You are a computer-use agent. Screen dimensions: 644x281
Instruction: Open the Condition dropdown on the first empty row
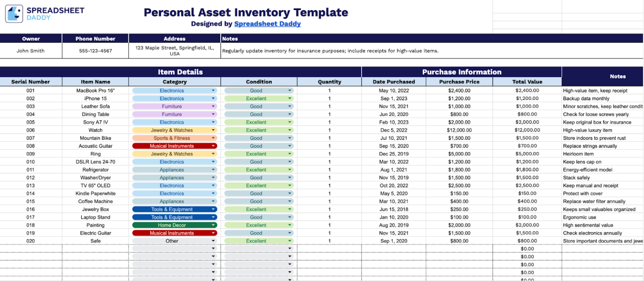coord(290,248)
